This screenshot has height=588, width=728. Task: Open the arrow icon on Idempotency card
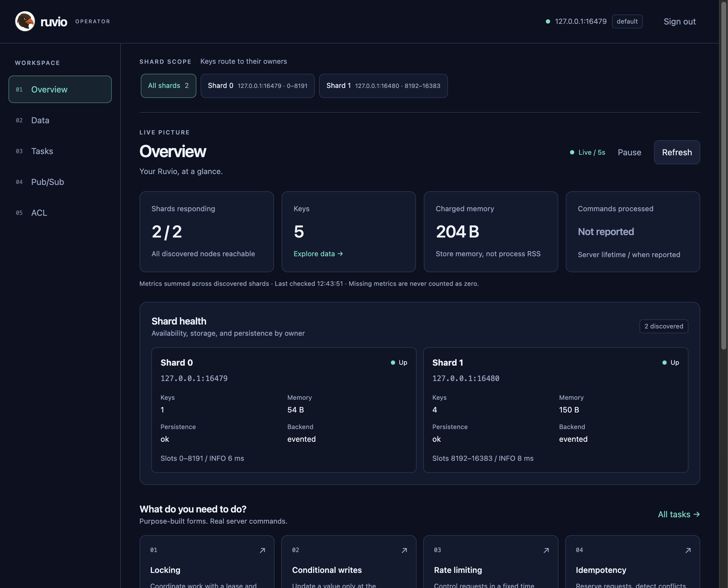tap(688, 551)
